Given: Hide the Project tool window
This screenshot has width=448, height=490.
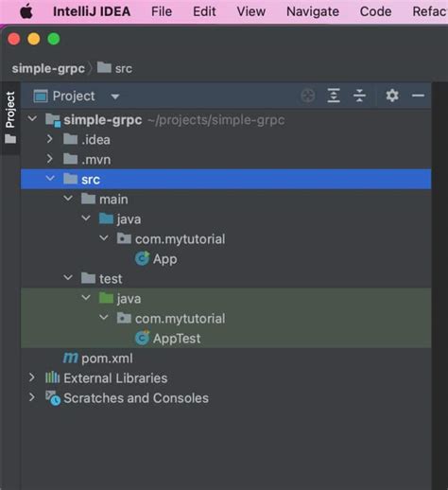Looking at the screenshot, I should click(x=418, y=96).
